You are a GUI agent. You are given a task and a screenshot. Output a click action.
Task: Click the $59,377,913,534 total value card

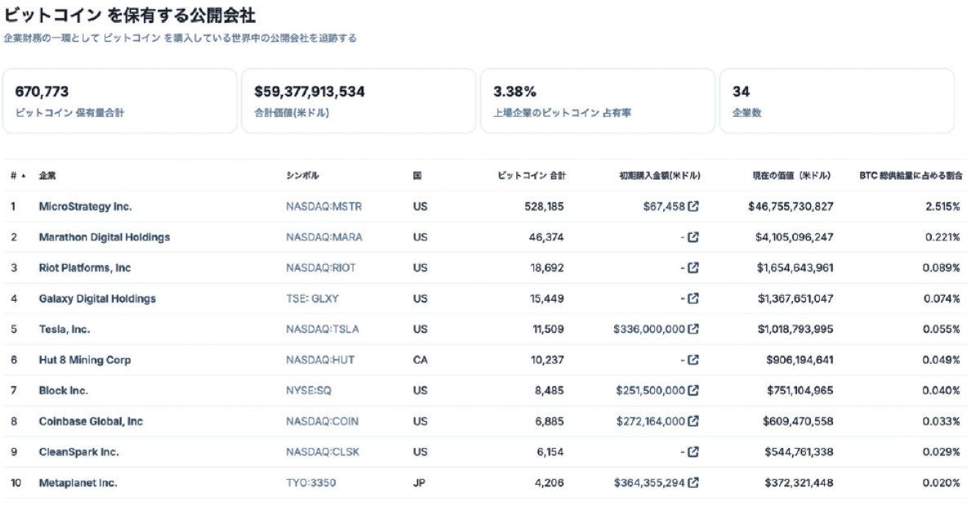pyautogui.click(x=359, y=101)
